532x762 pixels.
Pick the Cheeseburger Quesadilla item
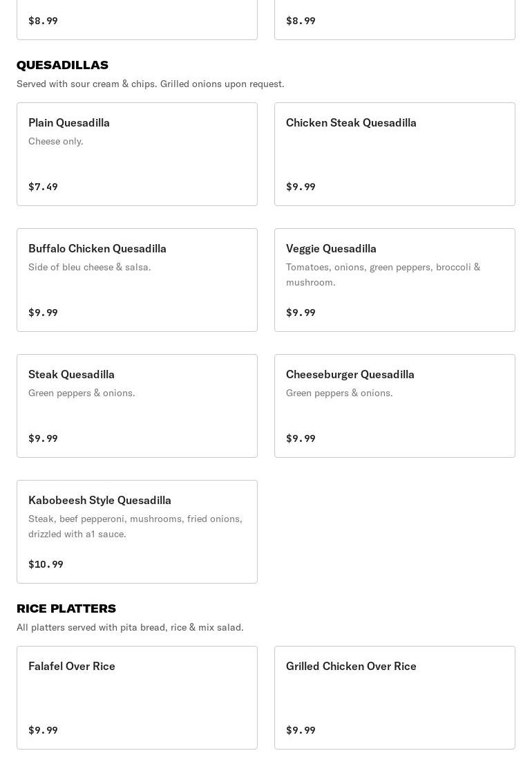(395, 406)
